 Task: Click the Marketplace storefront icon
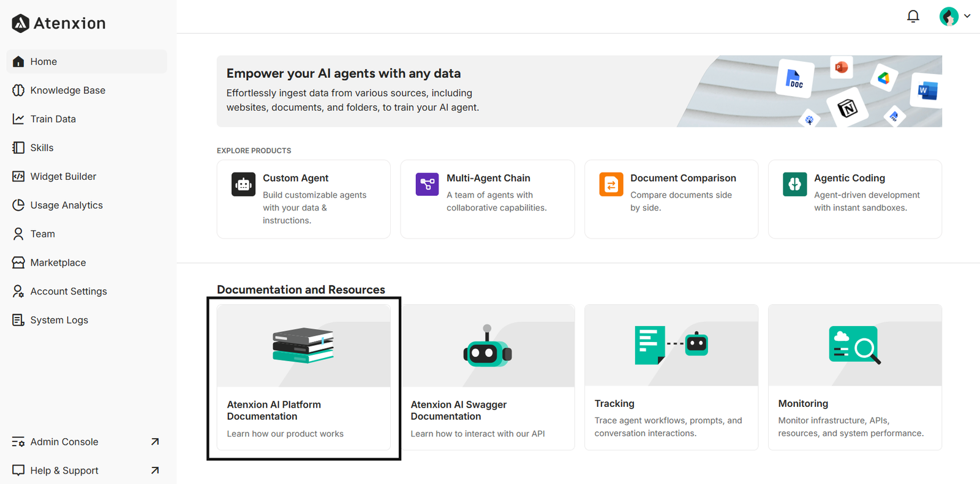(x=18, y=262)
